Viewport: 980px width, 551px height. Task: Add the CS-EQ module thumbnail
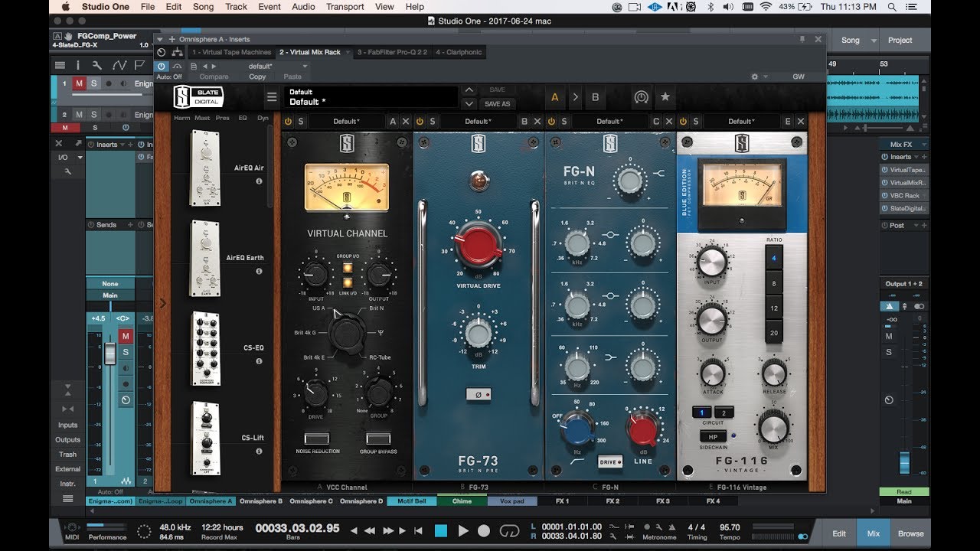[x=205, y=348]
